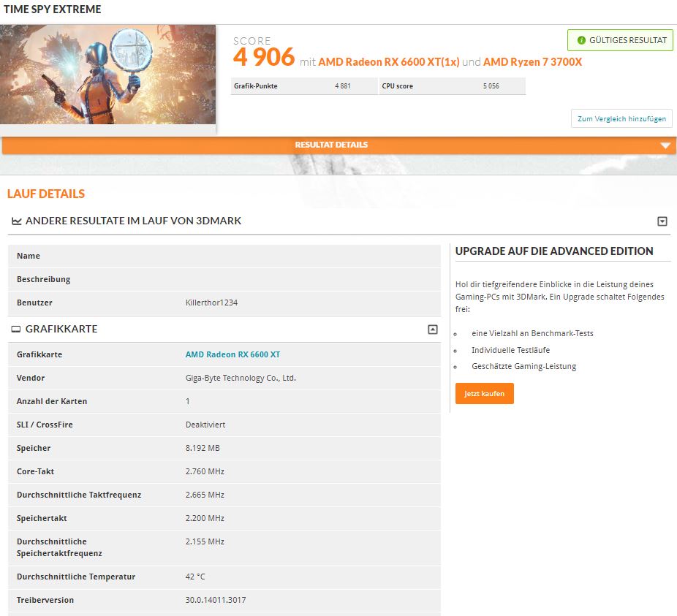
Task: Click the Beschreibung row label
Action: pyautogui.click(x=44, y=279)
